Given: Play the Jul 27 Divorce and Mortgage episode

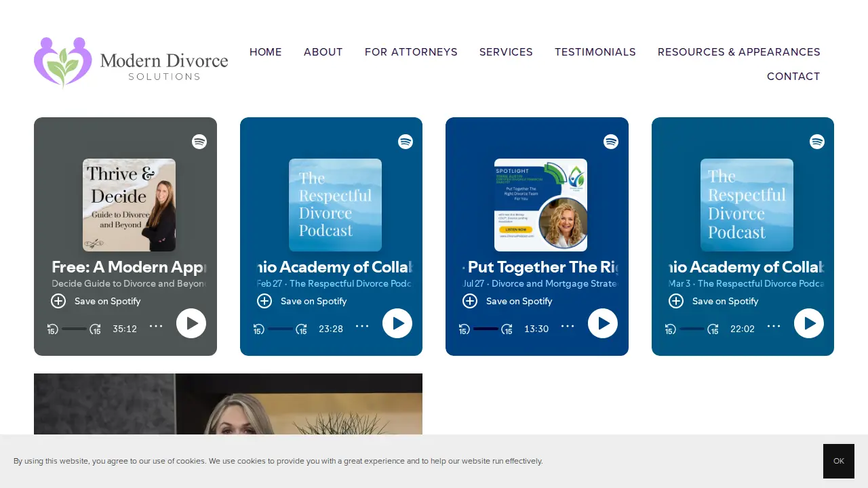Looking at the screenshot, I should click(603, 323).
